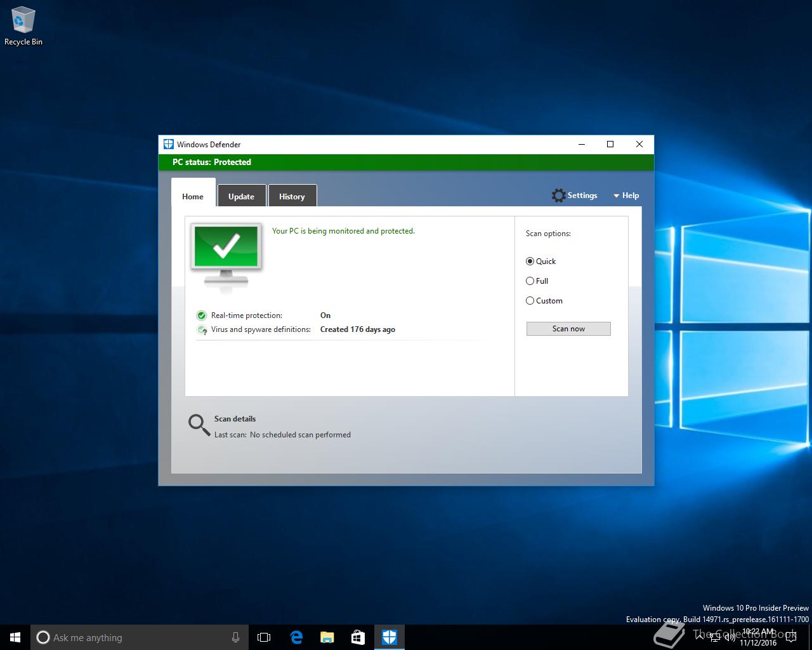The width and height of the screenshot is (812, 650).
Task: Open Task View from the taskbar
Action: 264,637
